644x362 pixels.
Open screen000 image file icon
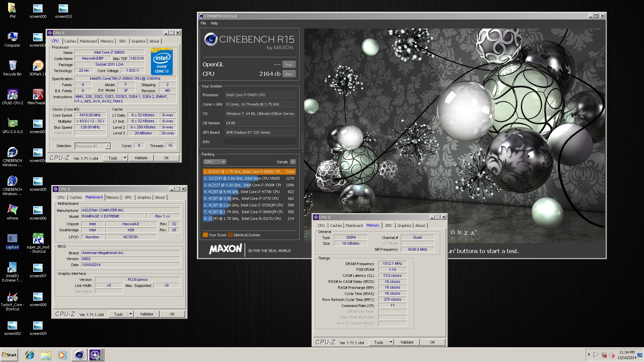38,10
